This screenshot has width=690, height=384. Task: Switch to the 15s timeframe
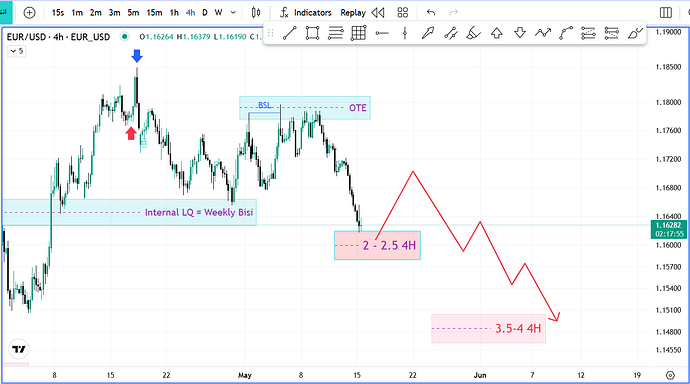(58, 13)
